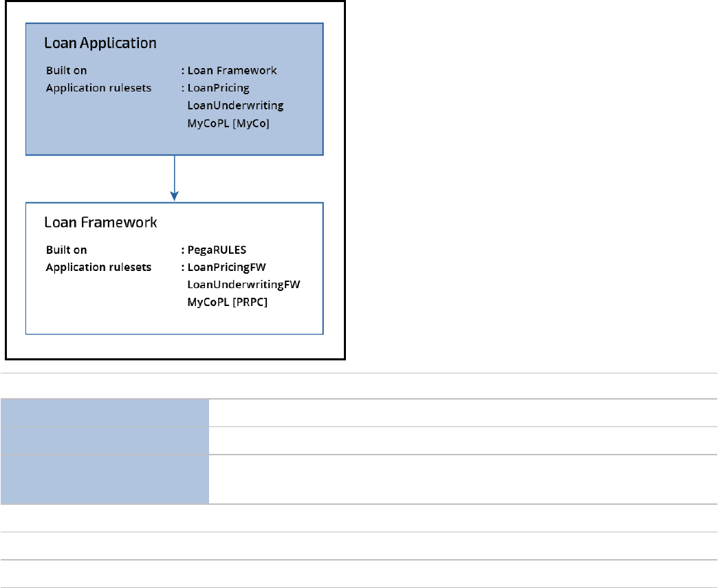Select the "MyCoPL [PRPC]" ruleset entry
718x588 pixels.
[x=228, y=302]
